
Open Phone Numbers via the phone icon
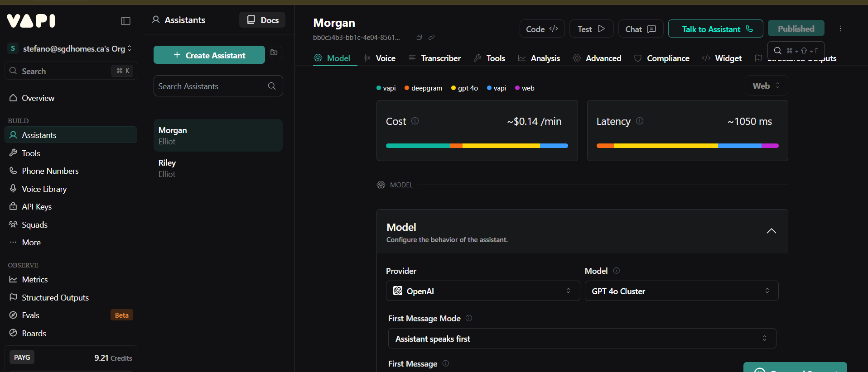(13, 171)
